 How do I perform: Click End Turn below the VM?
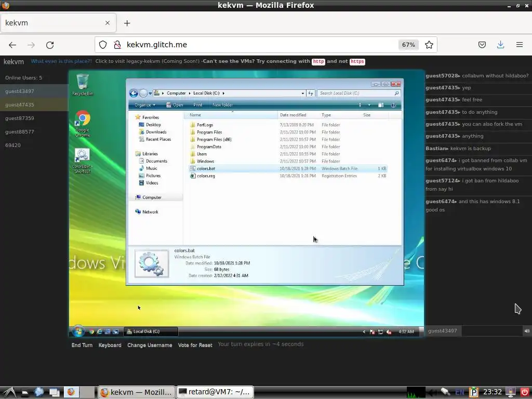click(82, 345)
